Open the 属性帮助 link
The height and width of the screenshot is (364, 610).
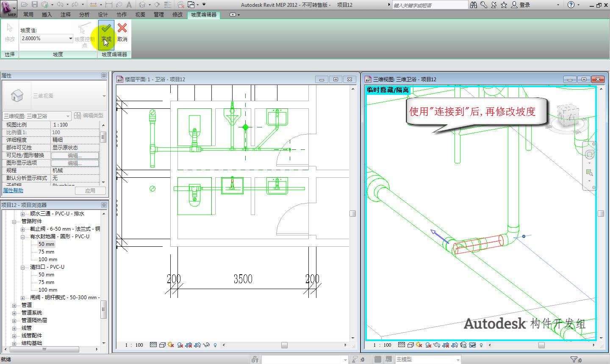14,190
